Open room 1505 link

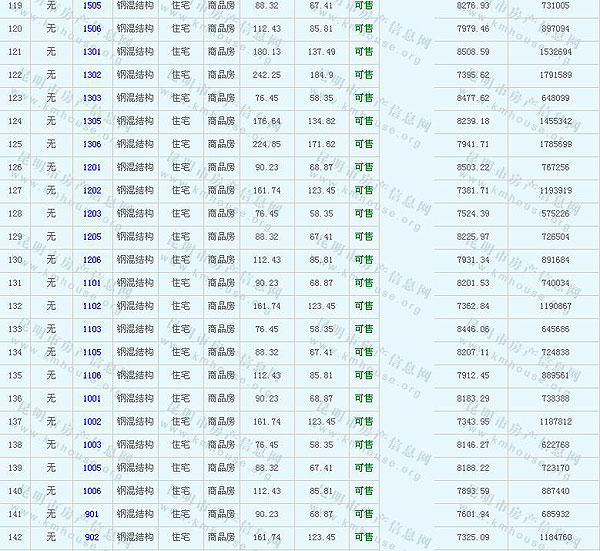(92, 5)
